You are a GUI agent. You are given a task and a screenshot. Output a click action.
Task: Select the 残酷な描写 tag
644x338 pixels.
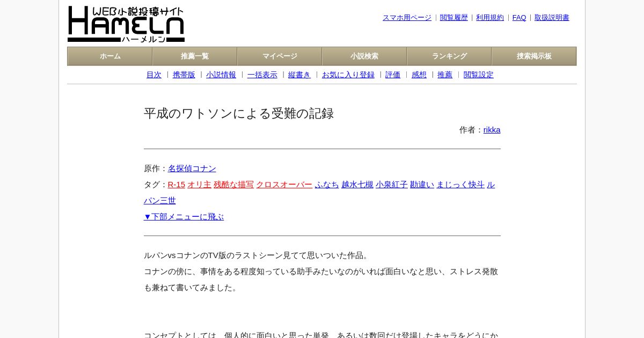click(x=234, y=185)
